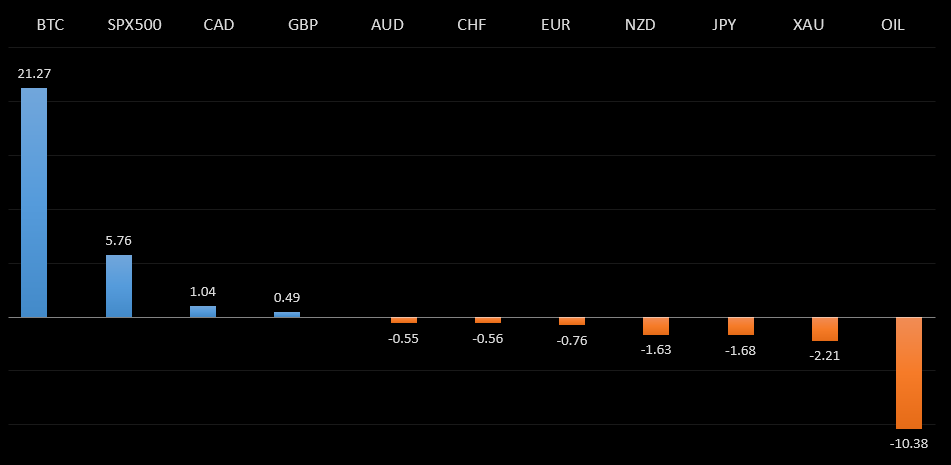Select the GBP category label
This screenshot has height=465, width=951.
[302, 24]
